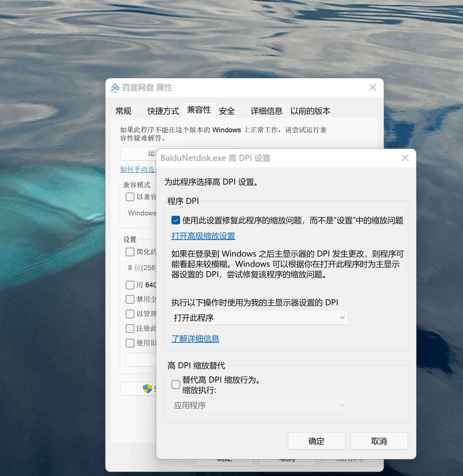
Task: Switch to the 详细信息 tab
Action: (x=266, y=110)
